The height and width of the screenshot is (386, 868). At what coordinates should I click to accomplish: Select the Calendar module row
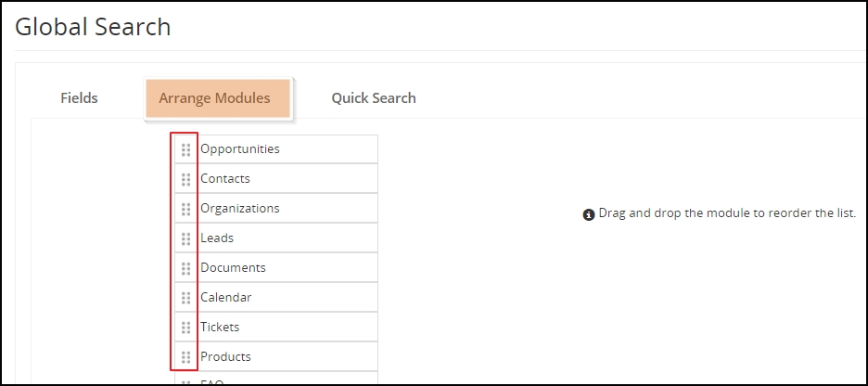click(x=276, y=298)
